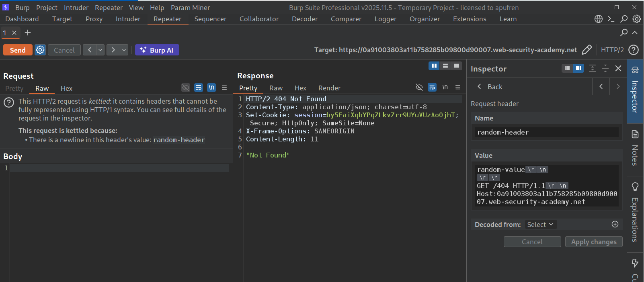Image resolution: width=644 pixels, height=282 pixels.
Task: Expand the history back dropdown arrow
Action: pos(100,50)
